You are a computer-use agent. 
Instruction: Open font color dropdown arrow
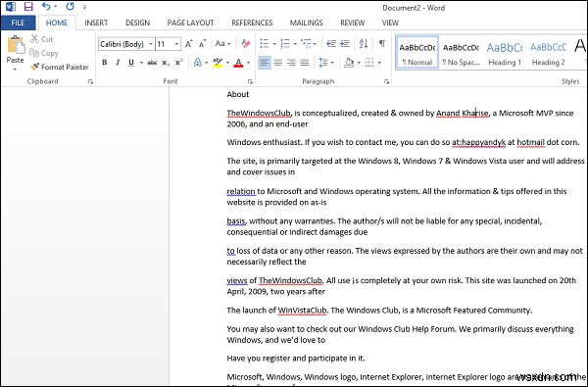coord(248,63)
